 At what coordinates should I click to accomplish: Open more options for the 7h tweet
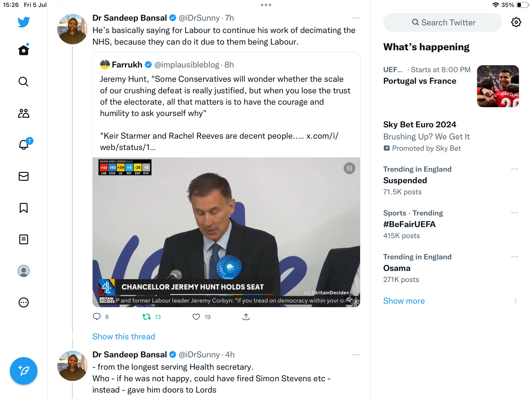tap(356, 18)
